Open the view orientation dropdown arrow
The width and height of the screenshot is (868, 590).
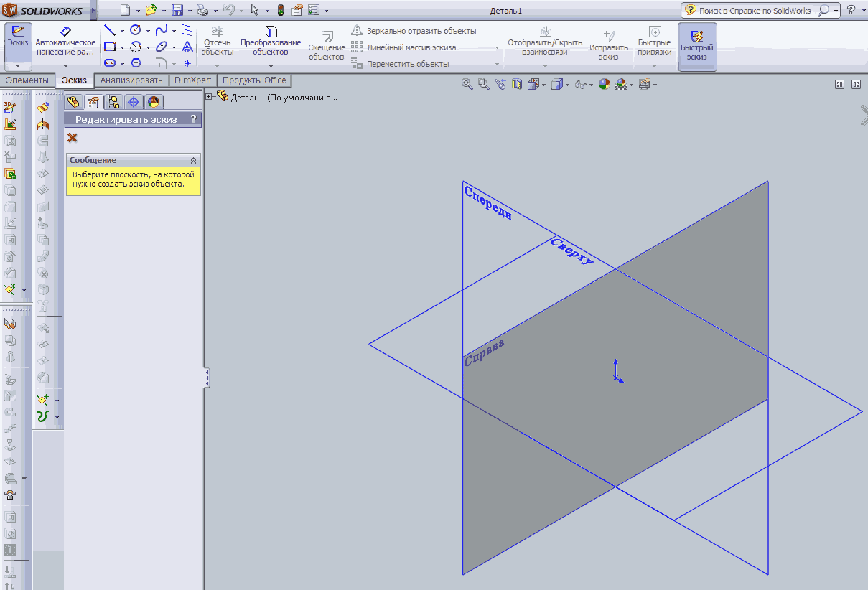pyautogui.click(x=544, y=85)
